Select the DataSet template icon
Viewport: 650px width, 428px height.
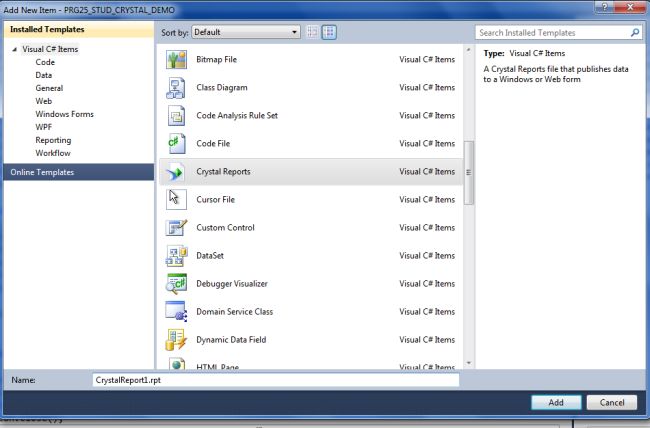pyautogui.click(x=177, y=256)
